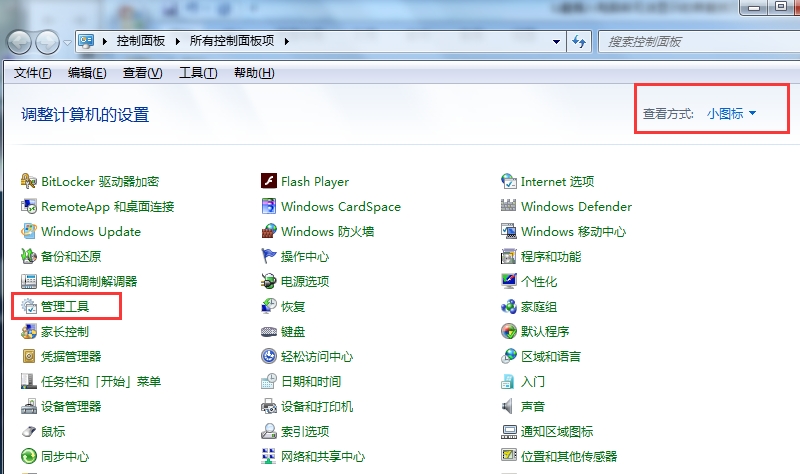The width and height of the screenshot is (800, 474).
Task: Go forward with the Forward arrow button
Action: tap(48, 42)
